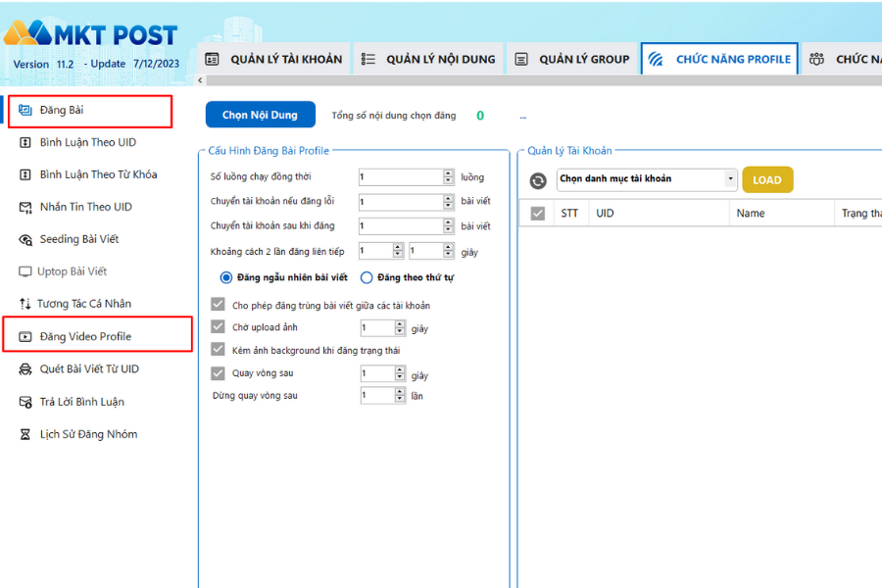Click the Lịch Sử Đăng Nhóm hourglass icon
This screenshot has height=588, width=882.
click(x=25, y=434)
